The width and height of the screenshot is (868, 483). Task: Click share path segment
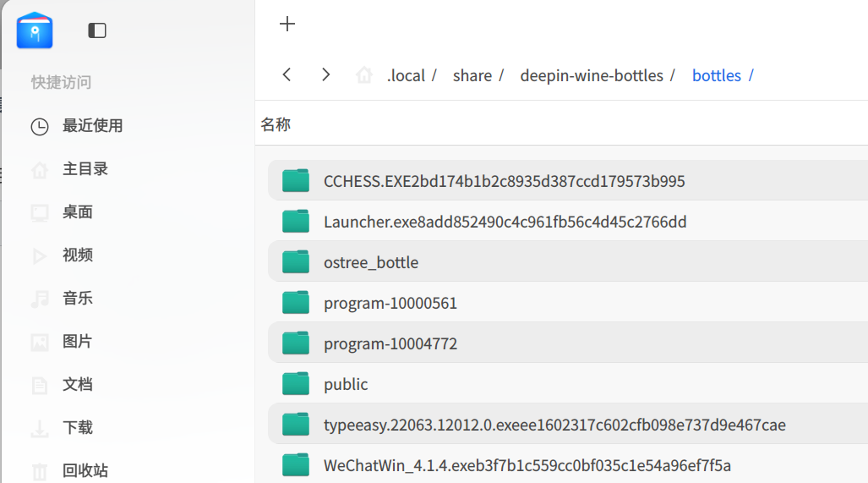click(x=472, y=75)
